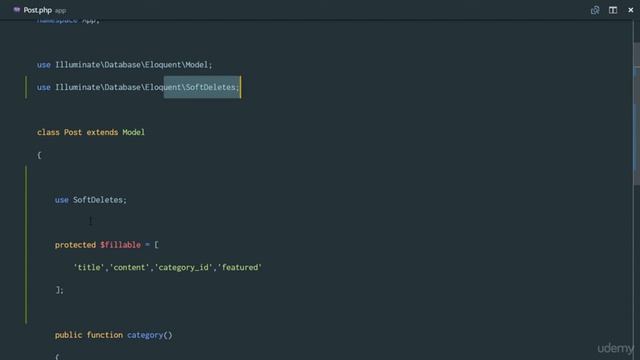Click the 'content' string in array
Viewport: 640px width, 360px height.
pyautogui.click(x=129, y=267)
